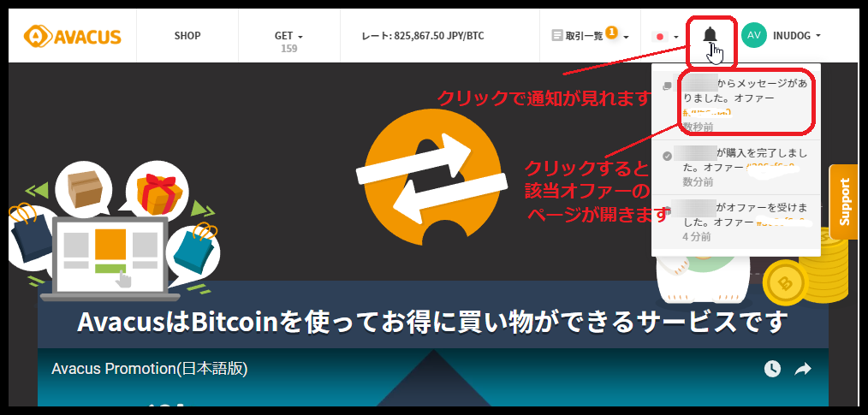Open the 購入を完了しました notification

point(736,167)
